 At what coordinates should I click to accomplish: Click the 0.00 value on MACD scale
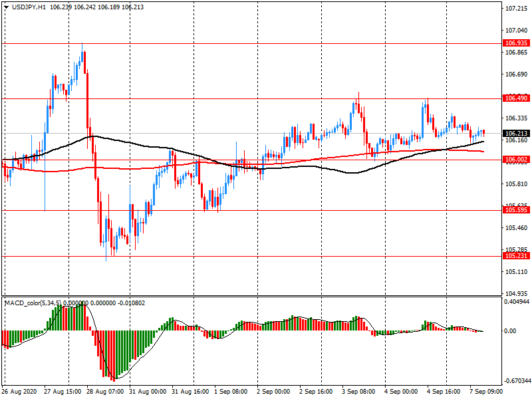[x=512, y=331]
